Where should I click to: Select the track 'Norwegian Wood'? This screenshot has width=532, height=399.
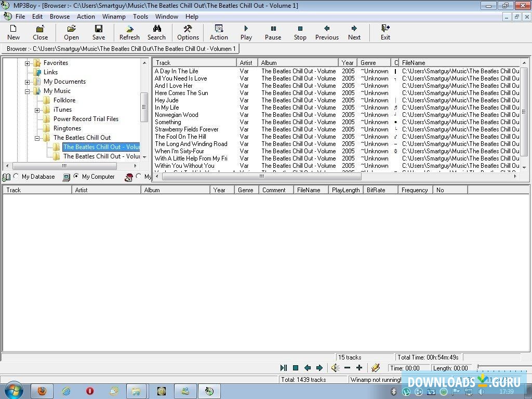pyautogui.click(x=177, y=115)
